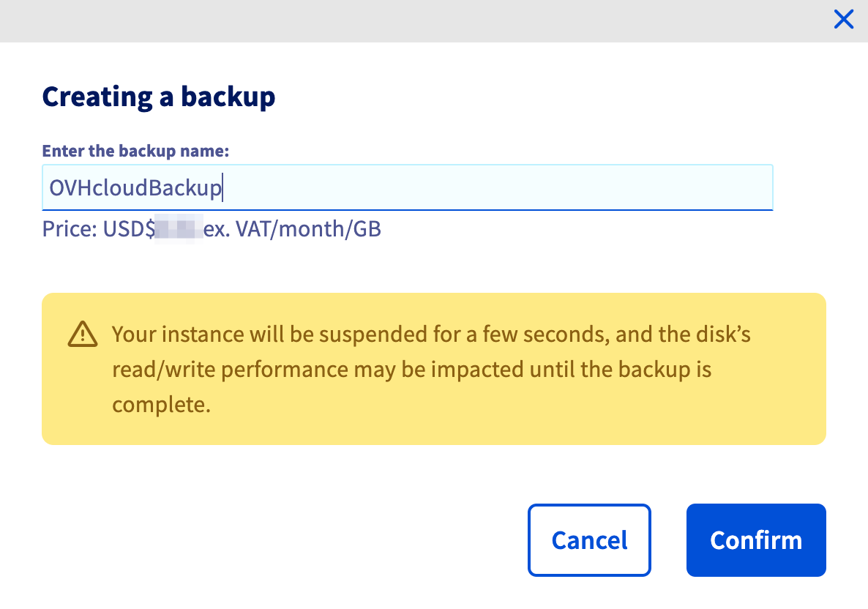Image resolution: width=868 pixels, height=609 pixels.
Task: Cancel creating the backup
Action: tap(590, 539)
